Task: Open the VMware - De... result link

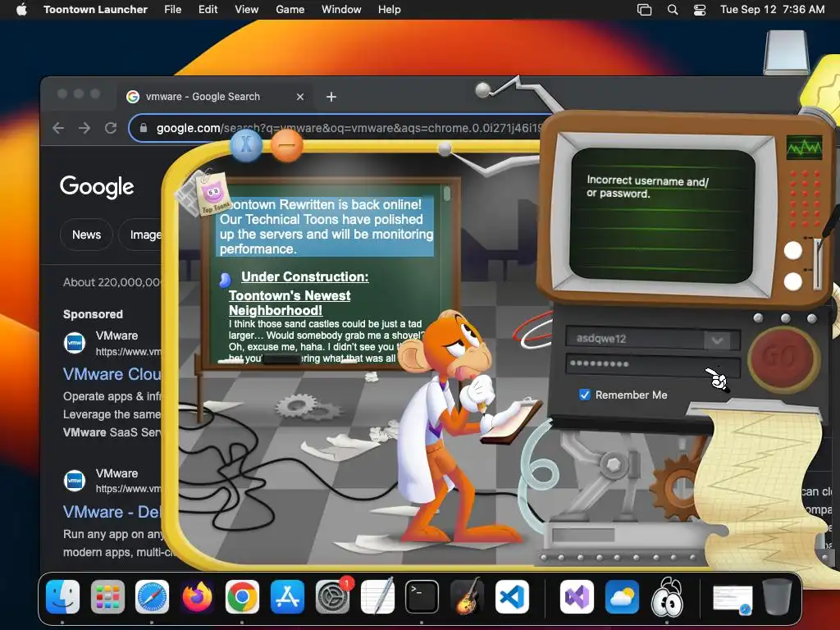Action: coord(112,512)
